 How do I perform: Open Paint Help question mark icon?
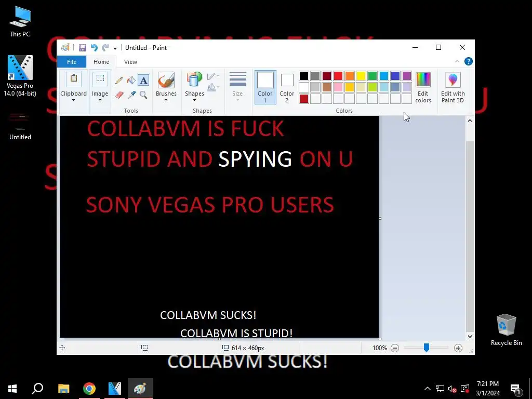click(x=469, y=61)
